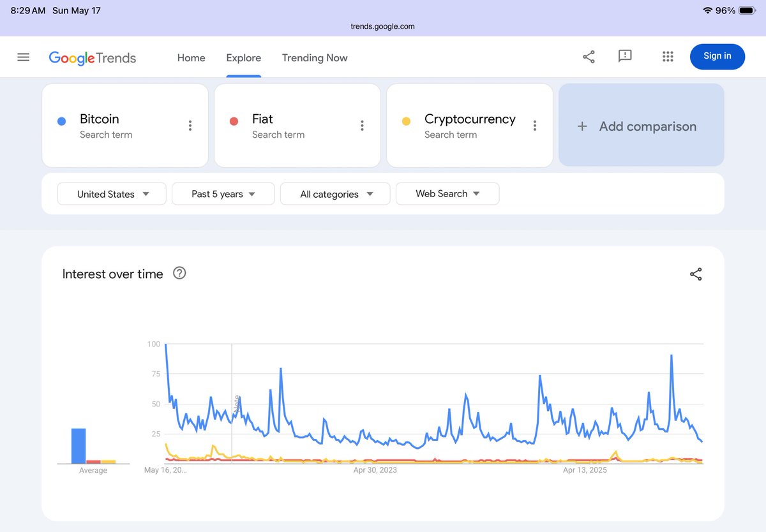Go to the Home tab
This screenshot has height=532, width=766.
[x=191, y=57]
